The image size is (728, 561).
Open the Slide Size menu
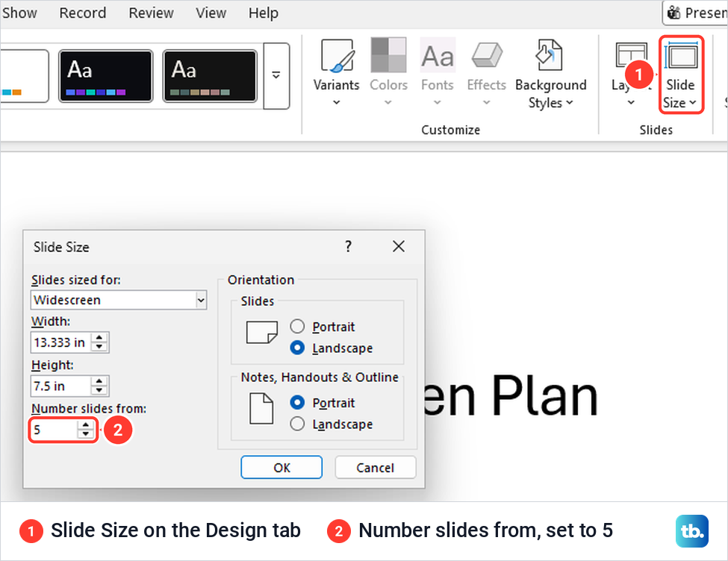681,75
